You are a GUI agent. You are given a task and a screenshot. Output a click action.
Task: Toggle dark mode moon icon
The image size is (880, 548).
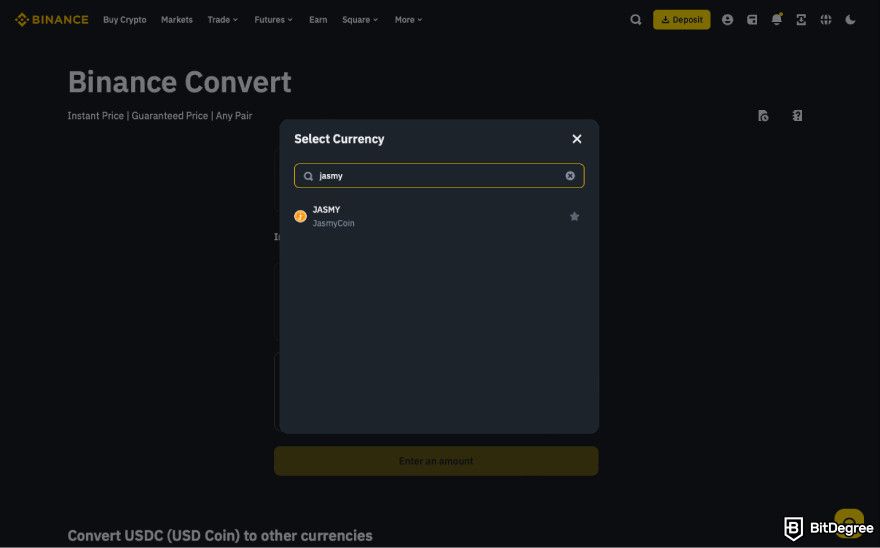850,20
